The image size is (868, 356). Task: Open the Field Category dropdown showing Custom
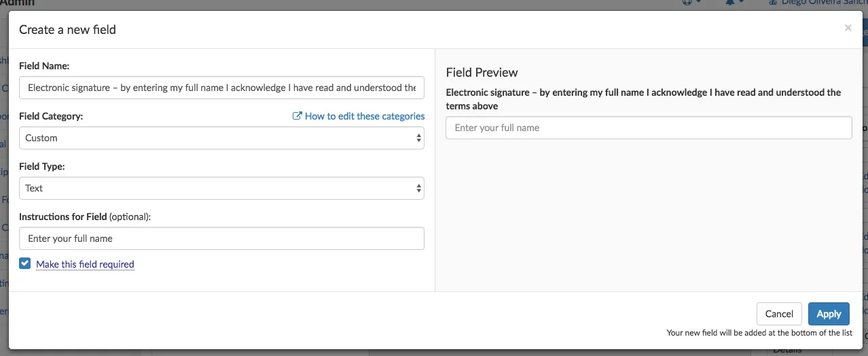pos(221,138)
